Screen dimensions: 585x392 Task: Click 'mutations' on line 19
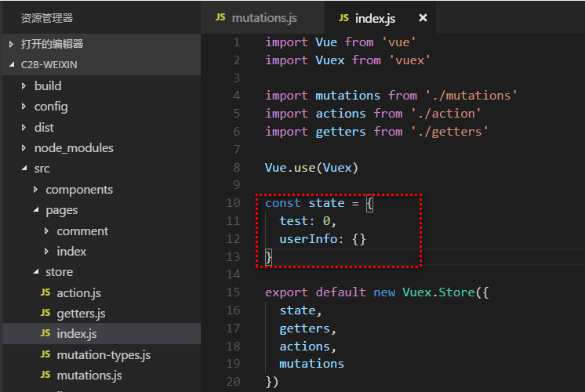312,364
